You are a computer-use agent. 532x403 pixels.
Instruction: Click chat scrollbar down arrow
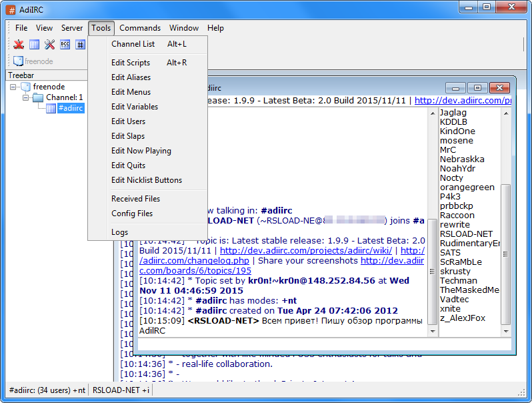point(433,331)
